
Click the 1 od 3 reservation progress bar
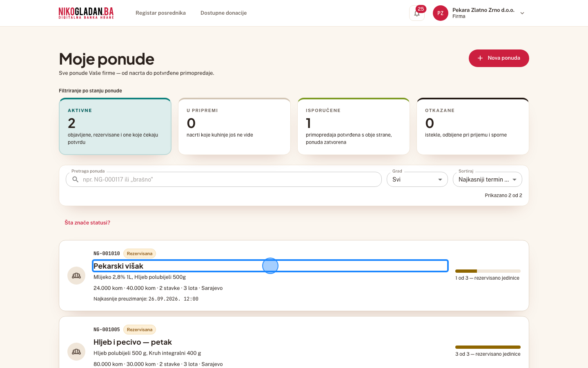pyautogui.click(x=488, y=271)
